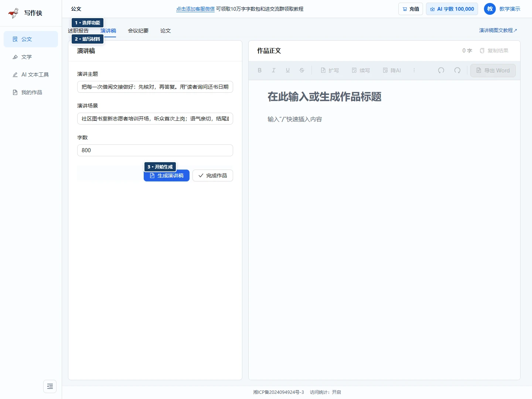Screen dimensions: 532x399
Task: Focus the 演讲主题 input field
Action: [x=155, y=87]
